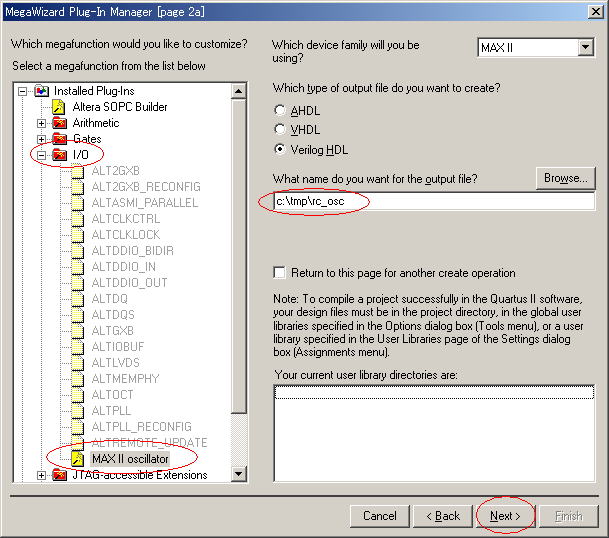This screenshot has height=538, width=609.
Task: Click the JTAG-accessible Extensions label
Action: pos(140,475)
